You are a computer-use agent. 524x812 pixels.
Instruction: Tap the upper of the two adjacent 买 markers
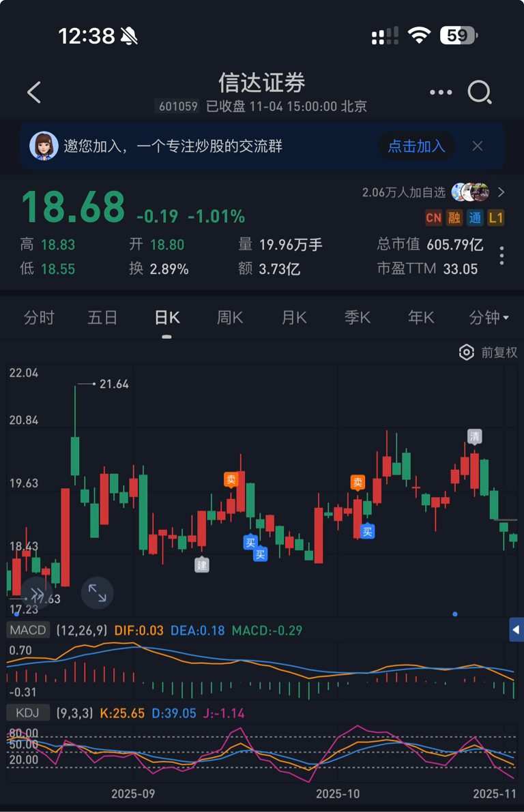click(x=250, y=542)
